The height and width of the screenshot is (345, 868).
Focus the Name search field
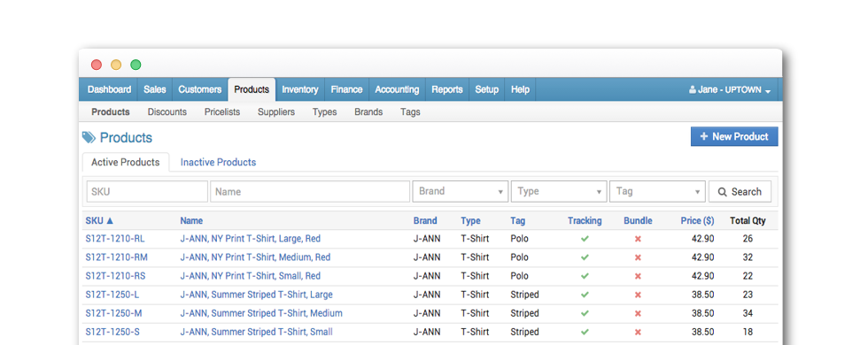(x=310, y=191)
